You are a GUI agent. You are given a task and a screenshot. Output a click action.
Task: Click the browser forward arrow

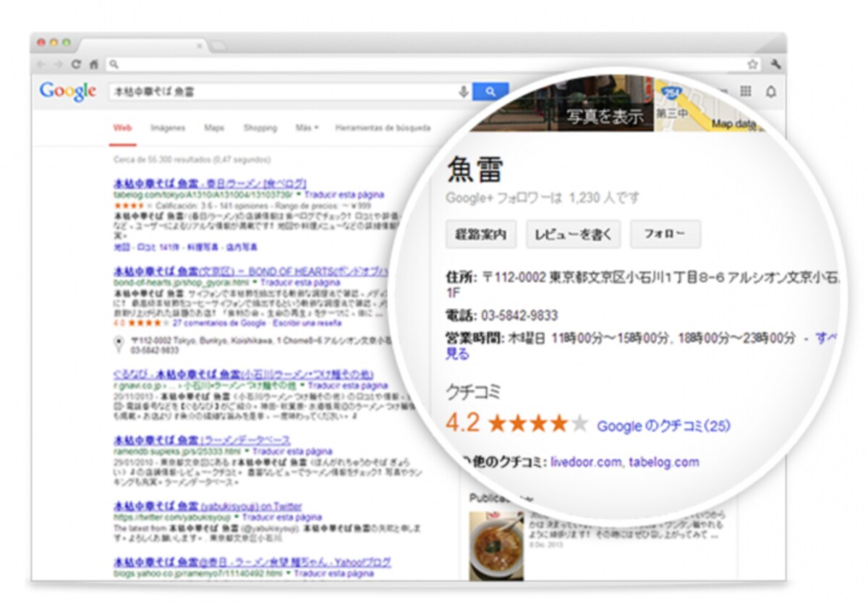[x=57, y=64]
